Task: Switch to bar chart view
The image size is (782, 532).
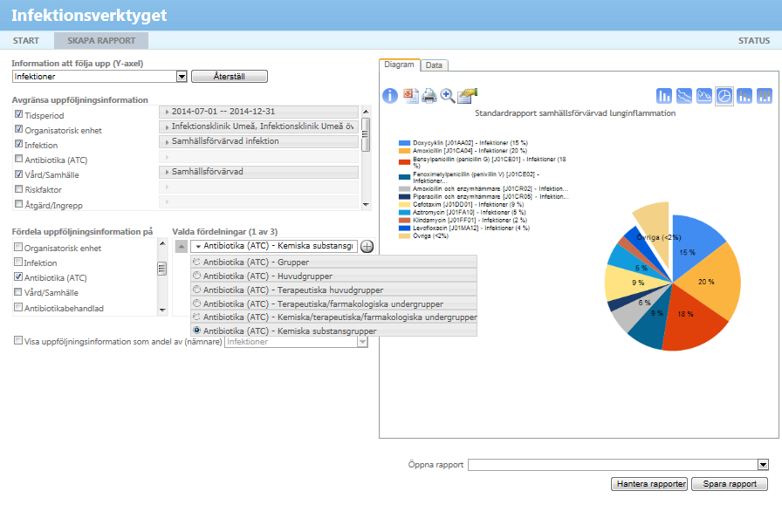Action: click(664, 96)
